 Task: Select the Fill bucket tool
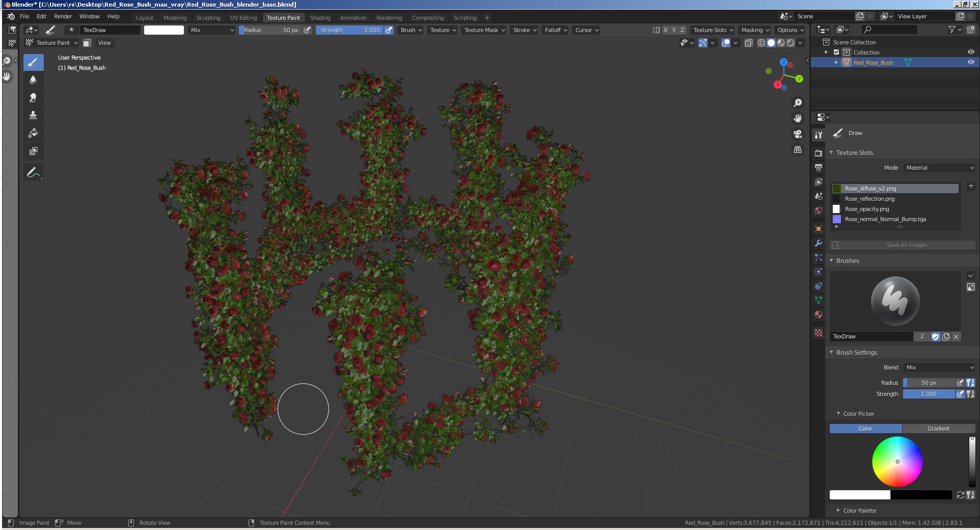point(33,133)
